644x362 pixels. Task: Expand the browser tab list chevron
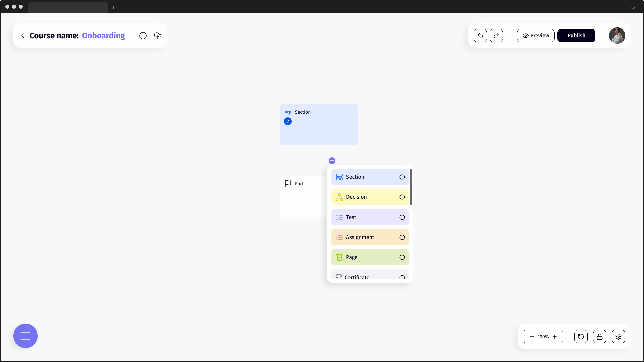[x=633, y=8]
